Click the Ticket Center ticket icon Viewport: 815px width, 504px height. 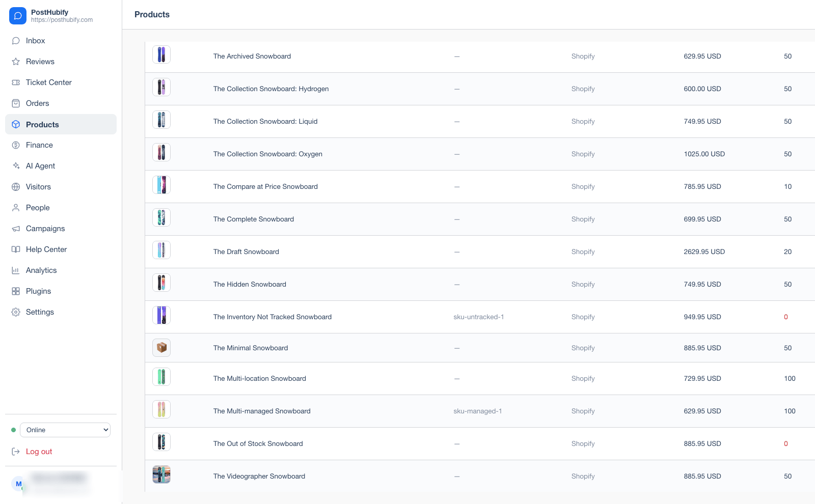[16, 82]
